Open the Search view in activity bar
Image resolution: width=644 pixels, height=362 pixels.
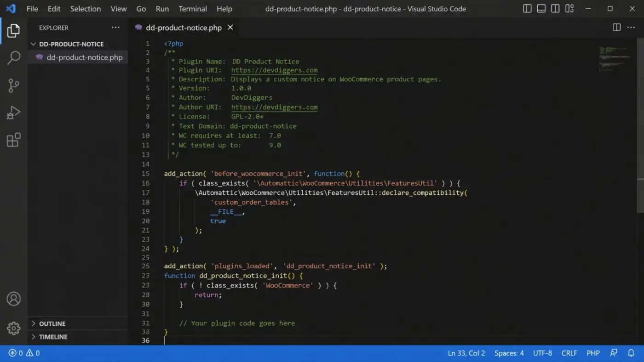13,58
